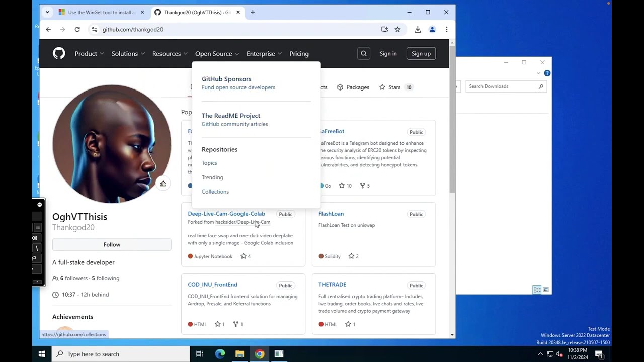Open the THETRADE repository
This screenshot has height=362, width=644.
click(x=332, y=285)
